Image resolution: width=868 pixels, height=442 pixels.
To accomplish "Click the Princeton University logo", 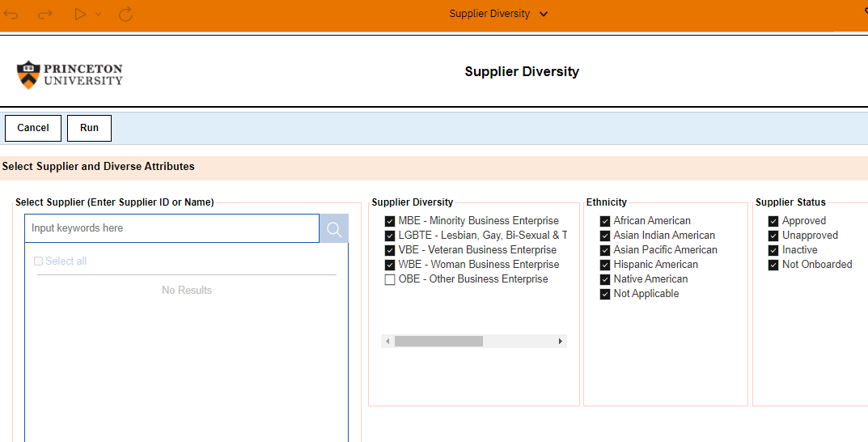I will pyautogui.click(x=70, y=74).
